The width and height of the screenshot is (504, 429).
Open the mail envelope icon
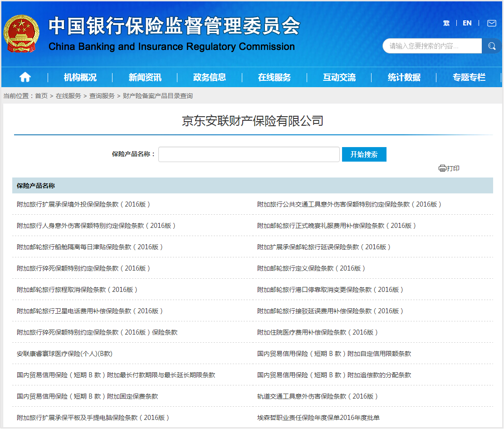click(x=491, y=23)
